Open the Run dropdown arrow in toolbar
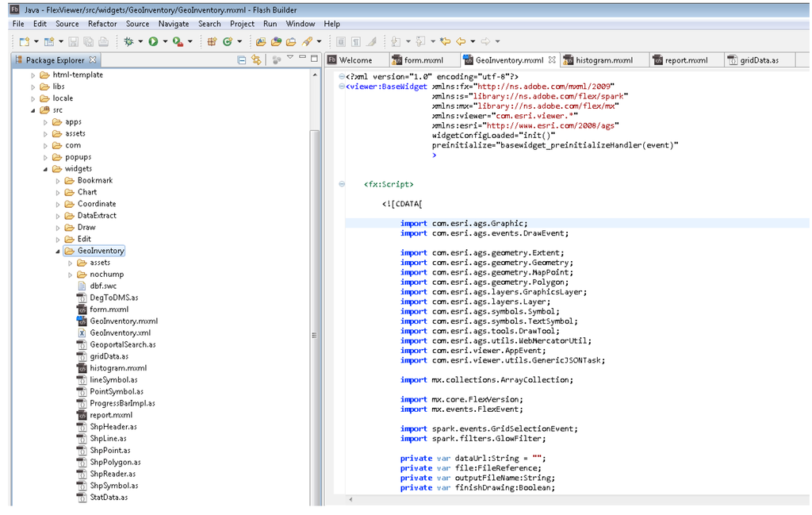Screen dimensions: 812x515 (x=164, y=41)
